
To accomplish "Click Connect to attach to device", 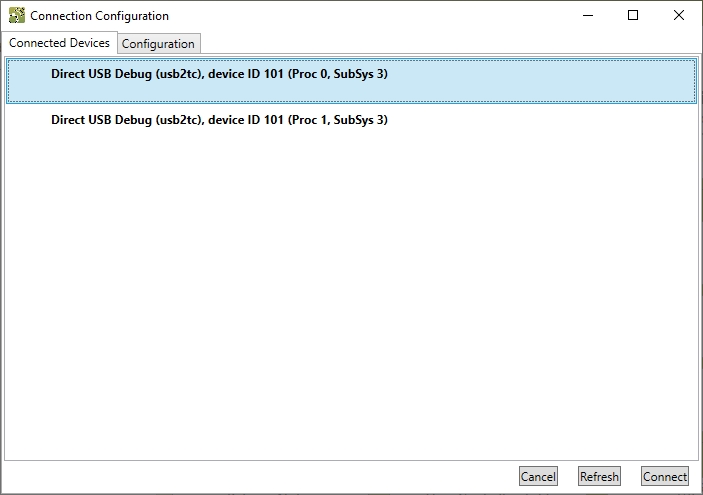I will tap(665, 477).
